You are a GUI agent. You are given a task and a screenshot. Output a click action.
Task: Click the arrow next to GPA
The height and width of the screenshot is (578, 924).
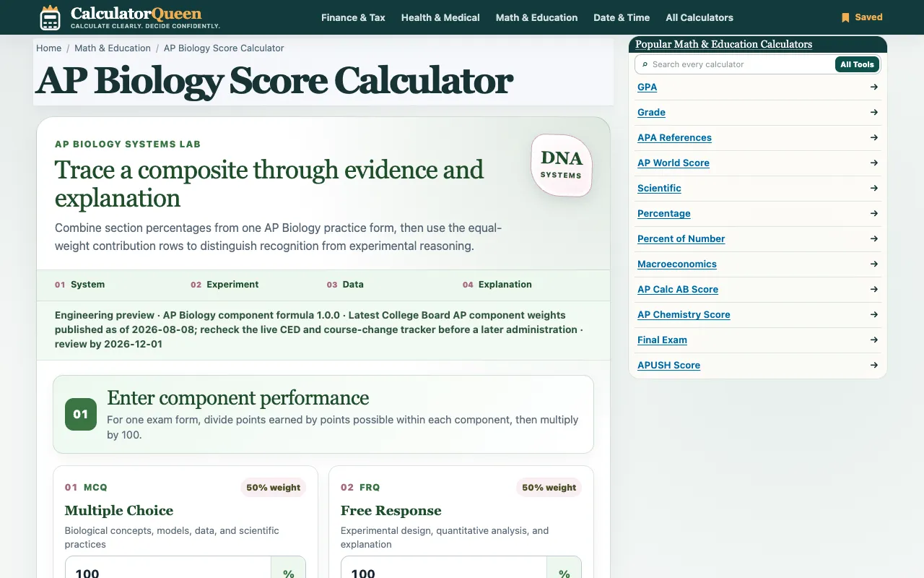(x=874, y=87)
